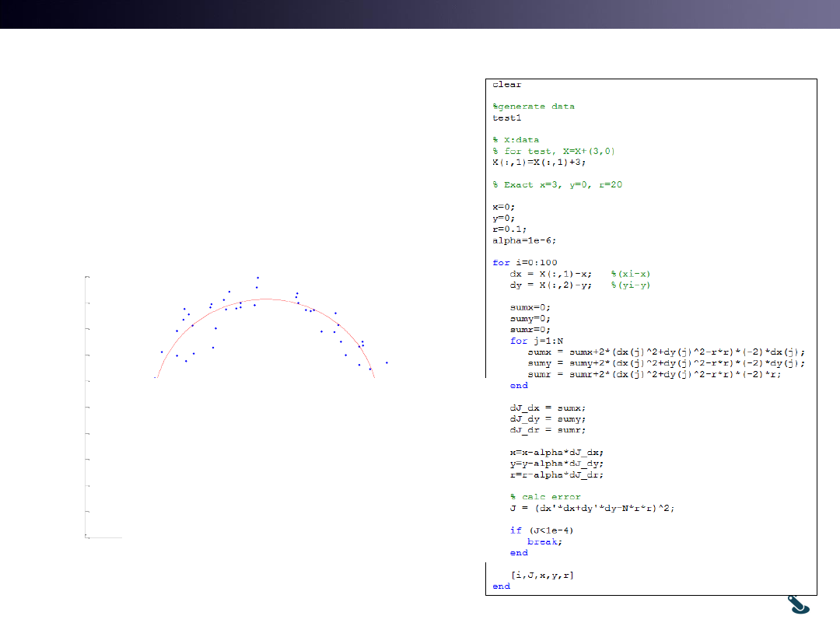Click the 'for i=0:100' loop line
The image size is (840, 630).
coord(524,263)
